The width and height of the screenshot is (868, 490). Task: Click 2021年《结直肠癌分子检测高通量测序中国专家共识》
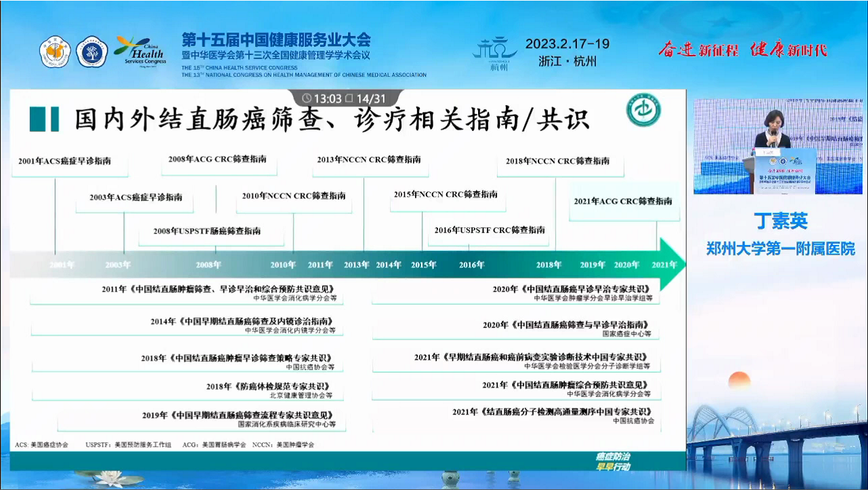click(x=551, y=412)
